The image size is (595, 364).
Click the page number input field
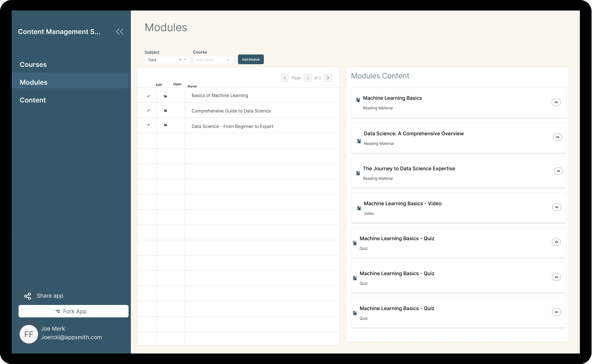307,78
